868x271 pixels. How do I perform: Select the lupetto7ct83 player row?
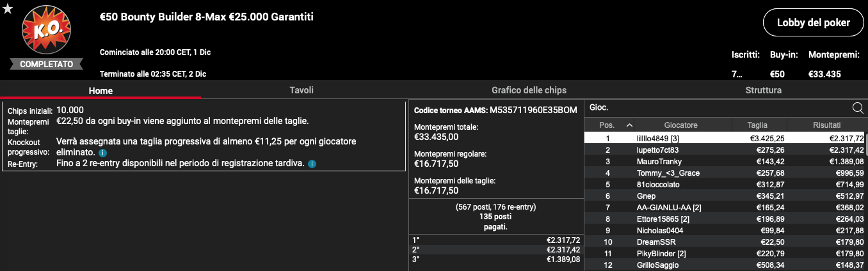coord(725,150)
